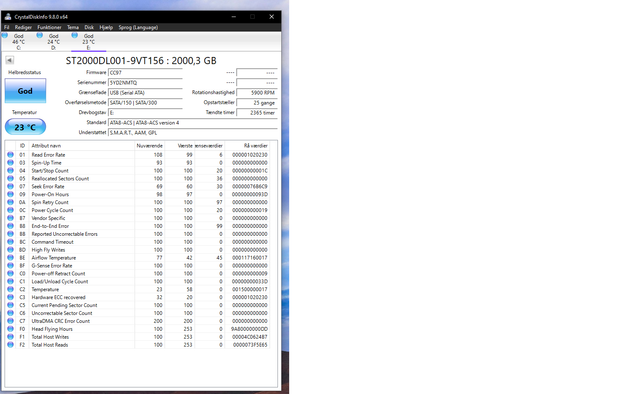Click the Overførselsmetode field SATA/150 | SATA/300
Viewport: 640px width, 394px height.
click(x=145, y=103)
